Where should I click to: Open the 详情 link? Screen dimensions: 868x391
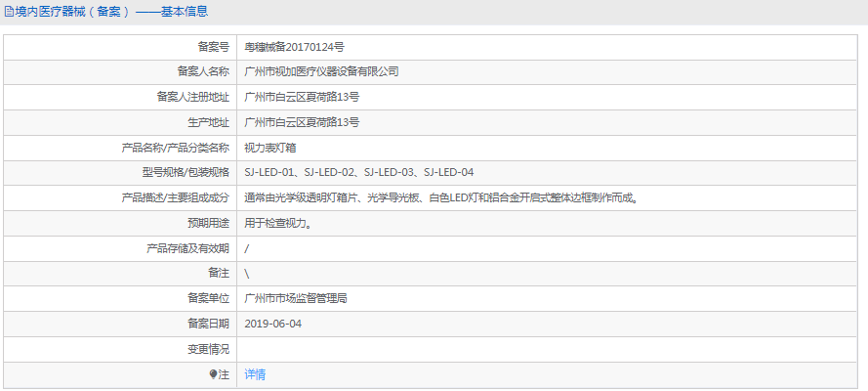click(x=255, y=375)
